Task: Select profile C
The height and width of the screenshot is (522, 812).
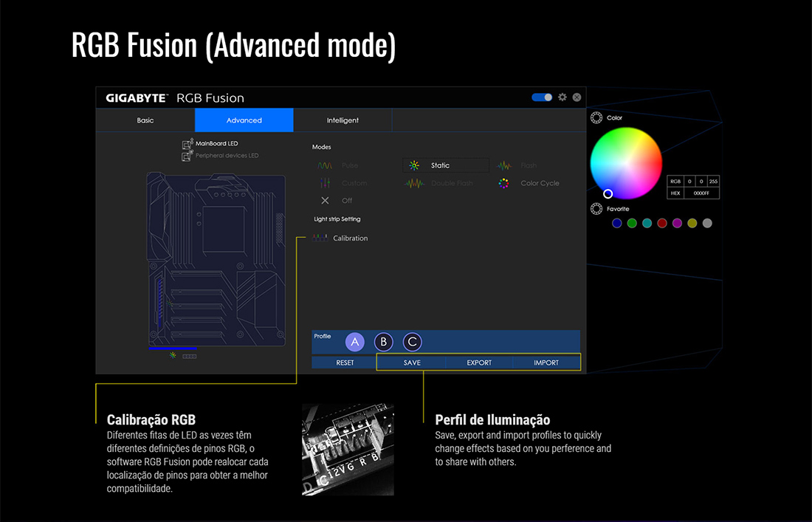Action: (x=412, y=342)
